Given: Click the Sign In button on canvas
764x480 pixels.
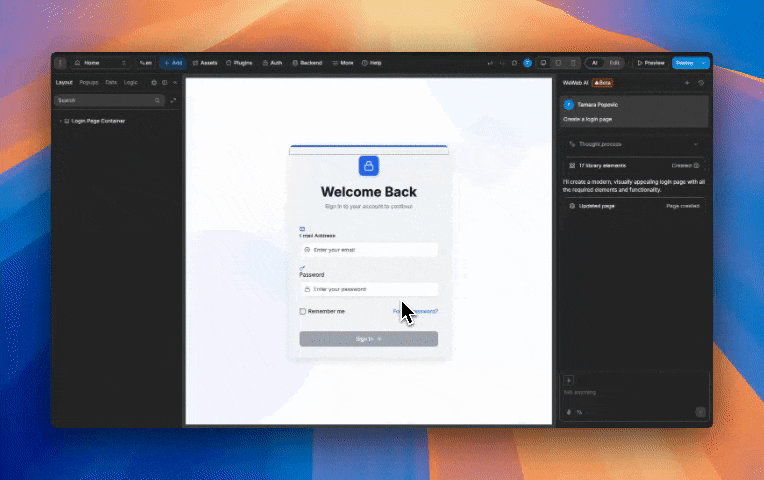Looking at the screenshot, I should pyautogui.click(x=369, y=339).
